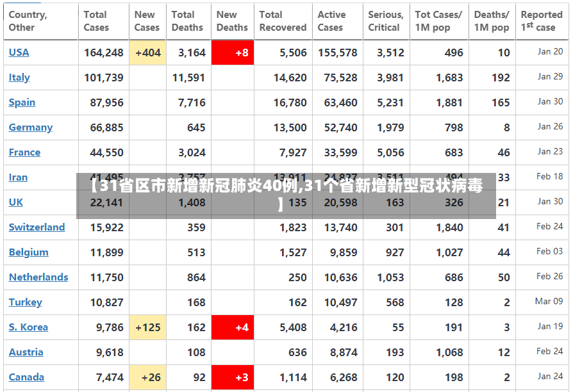Select Spain total cases 87,956
This screenshot has height=392, width=573.
pos(106,102)
